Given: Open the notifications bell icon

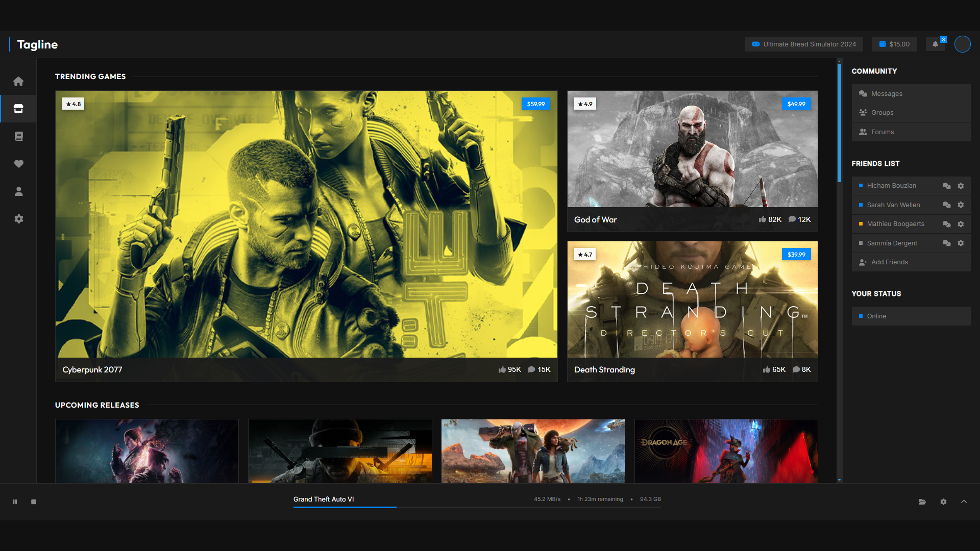Looking at the screenshot, I should pyautogui.click(x=935, y=44).
